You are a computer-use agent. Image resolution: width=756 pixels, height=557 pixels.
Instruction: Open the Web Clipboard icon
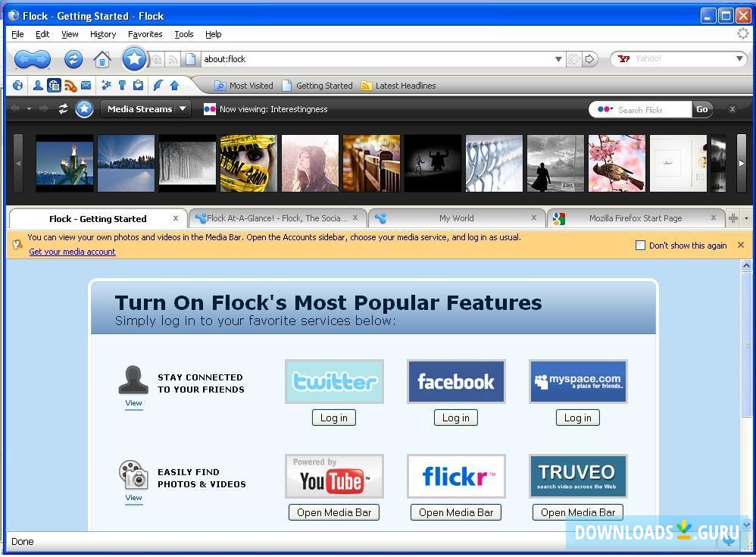click(139, 86)
